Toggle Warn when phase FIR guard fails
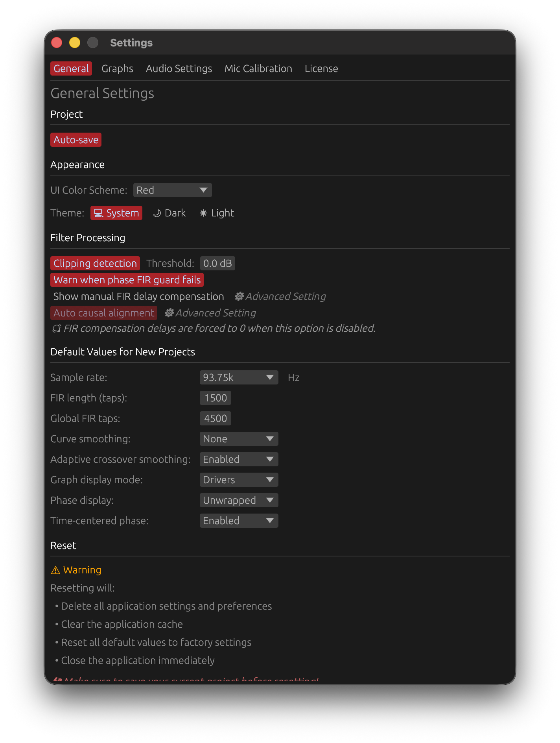560x743 pixels. pyautogui.click(x=127, y=280)
